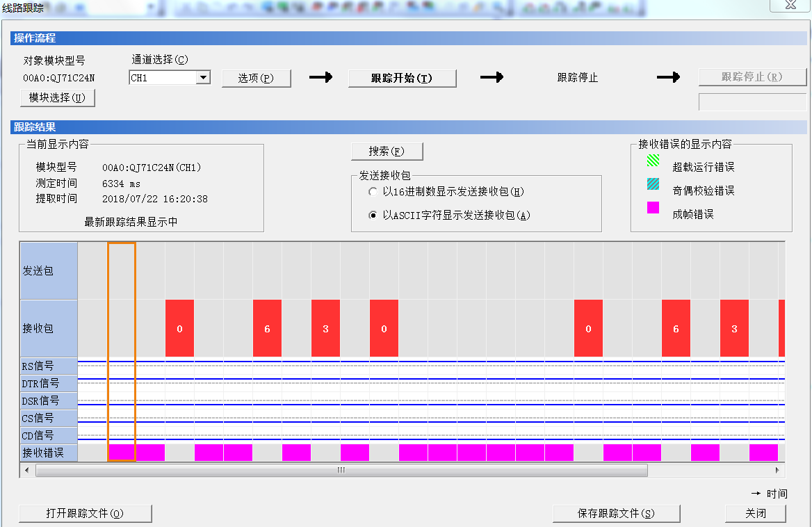Click the horizontal scrollbar left arrow
This screenshot has height=527, width=812.
click(x=27, y=471)
